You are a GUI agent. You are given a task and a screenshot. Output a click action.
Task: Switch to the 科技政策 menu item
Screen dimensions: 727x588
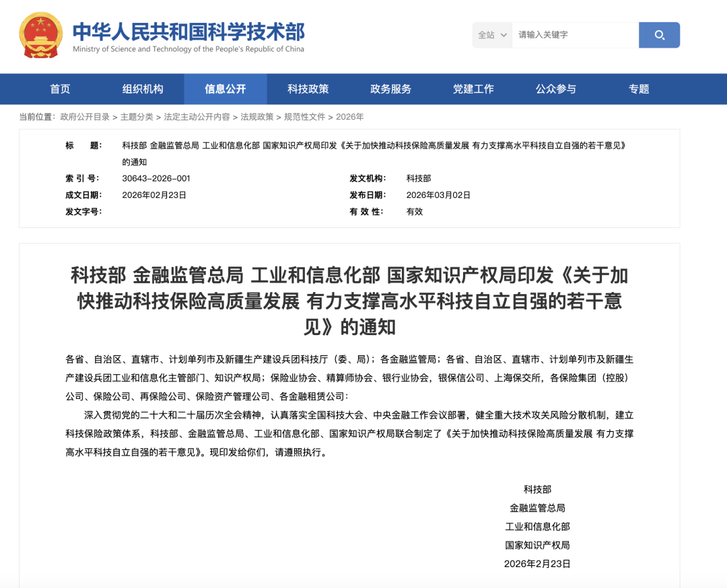308,88
